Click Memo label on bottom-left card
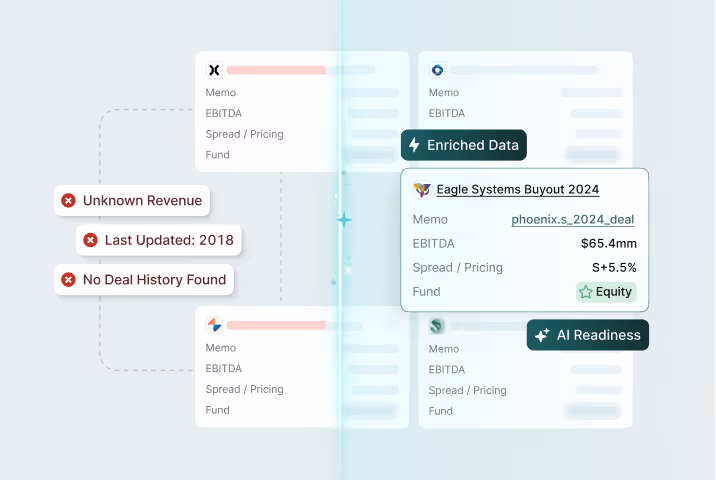Image resolution: width=716 pixels, height=480 pixels. click(221, 348)
